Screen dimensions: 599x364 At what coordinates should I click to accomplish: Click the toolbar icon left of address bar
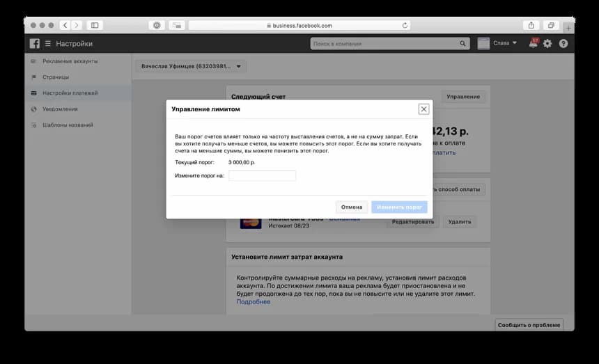(177, 25)
